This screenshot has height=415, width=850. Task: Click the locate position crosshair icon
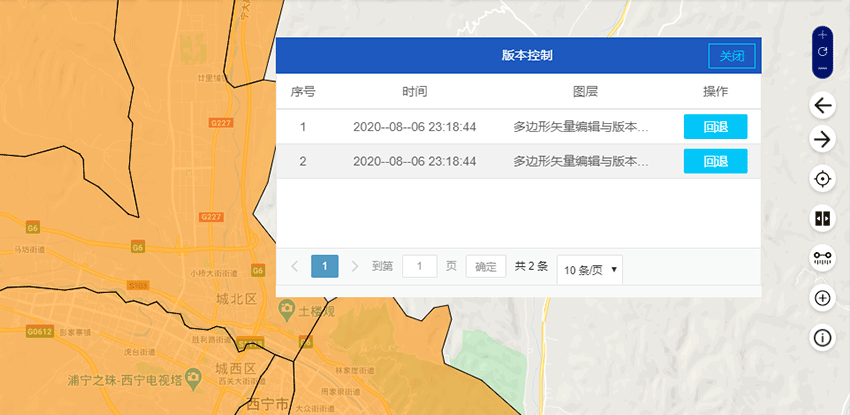click(x=823, y=179)
